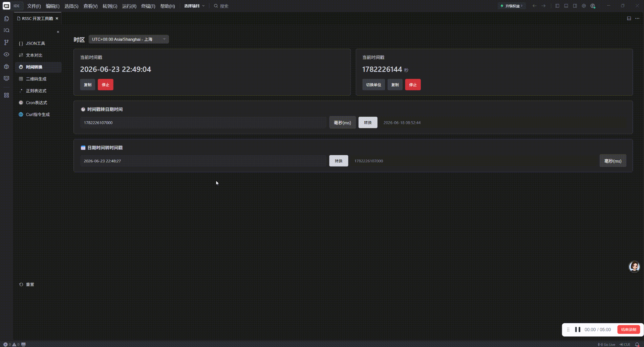Image resolution: width=644 pixels, height=347 pixels.
Task: Expand the 选择项目 project dropdown
Action: coord(194,6)
